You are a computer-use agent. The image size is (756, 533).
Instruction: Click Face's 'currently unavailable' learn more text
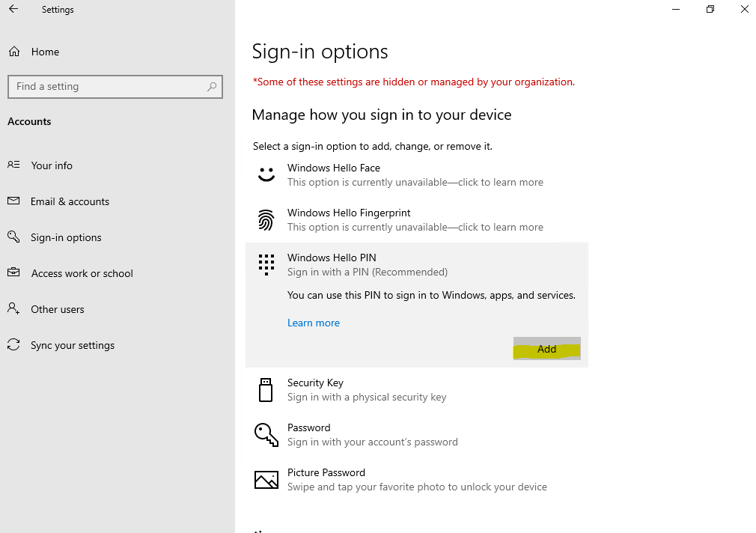415,183
